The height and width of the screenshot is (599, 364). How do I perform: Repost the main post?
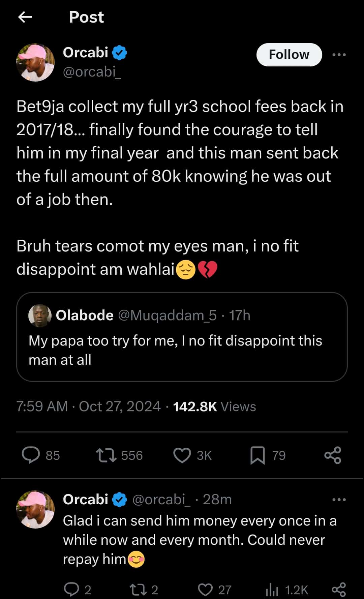pyautogui.click(x=107, y=455)
